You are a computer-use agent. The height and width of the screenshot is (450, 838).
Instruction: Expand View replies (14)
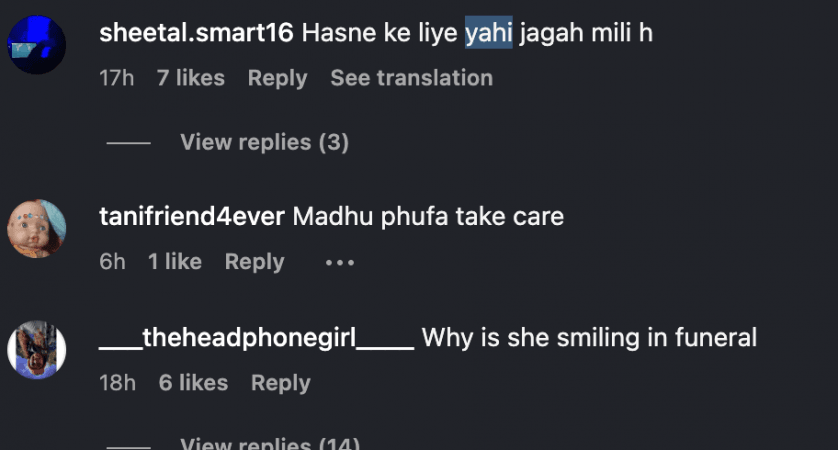tap(270, 443)
